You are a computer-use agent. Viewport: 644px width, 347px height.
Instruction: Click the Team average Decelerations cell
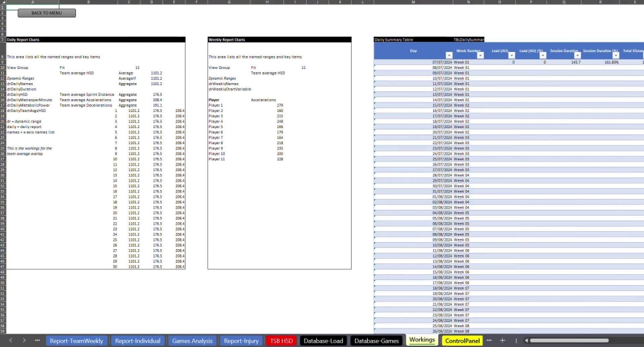(86, 106)
